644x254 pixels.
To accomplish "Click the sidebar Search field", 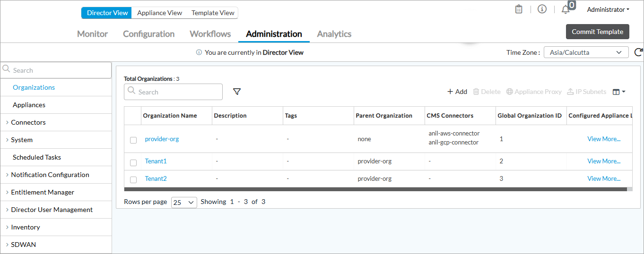I will point(56,70).
